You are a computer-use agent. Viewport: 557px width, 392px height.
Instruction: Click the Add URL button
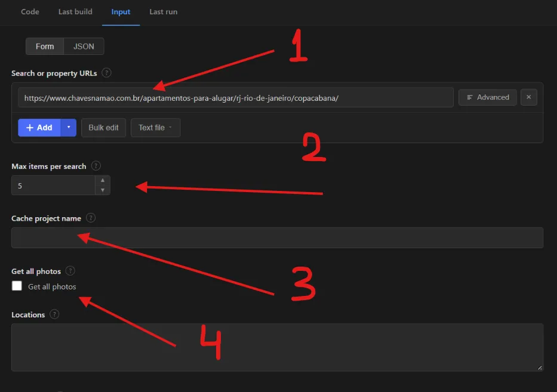point(39,128)
